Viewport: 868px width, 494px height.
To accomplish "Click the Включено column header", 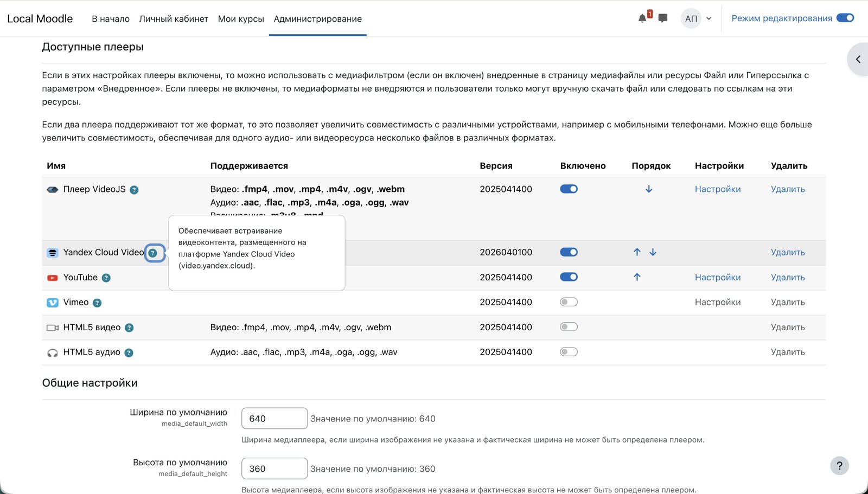I will point(583,166).
